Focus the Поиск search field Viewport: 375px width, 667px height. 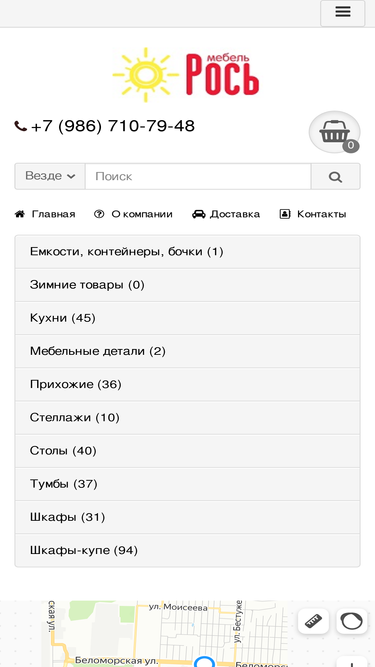pos(198,177)
